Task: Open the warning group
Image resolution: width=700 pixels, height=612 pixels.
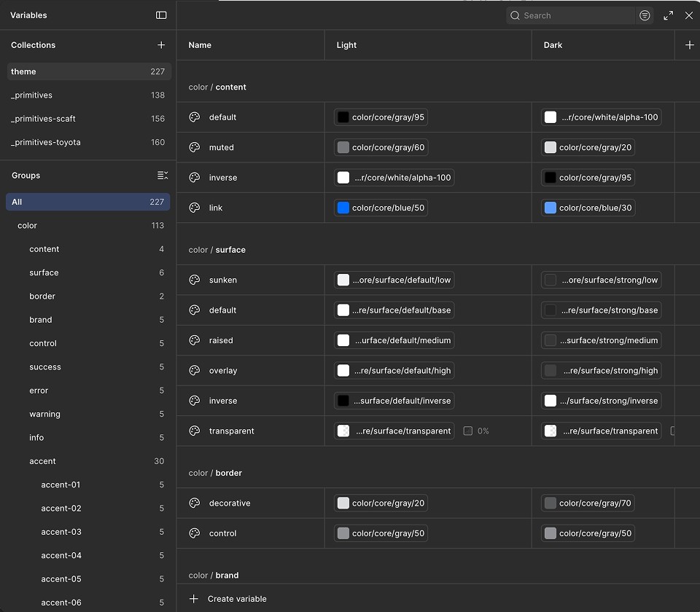Action: tap(88, 414)
